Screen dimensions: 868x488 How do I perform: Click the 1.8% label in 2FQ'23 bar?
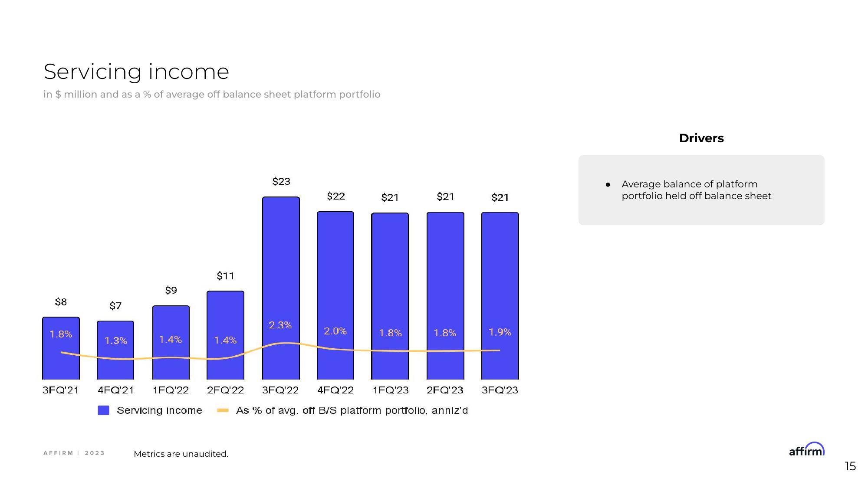pos(445,333)
